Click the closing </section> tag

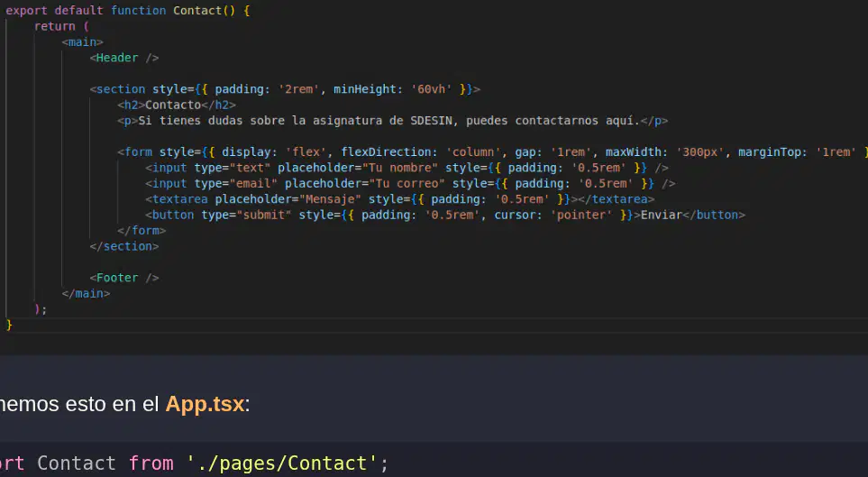point(124,246)
